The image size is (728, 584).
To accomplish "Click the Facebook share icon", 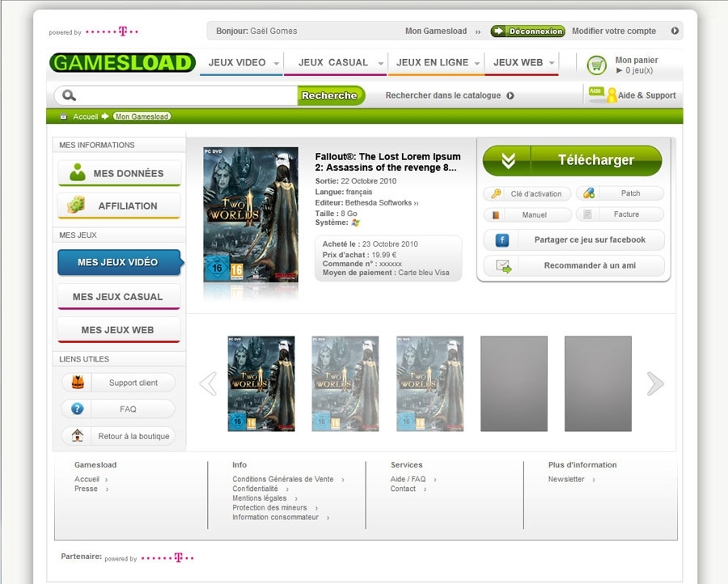I will (x=502, y=240).
